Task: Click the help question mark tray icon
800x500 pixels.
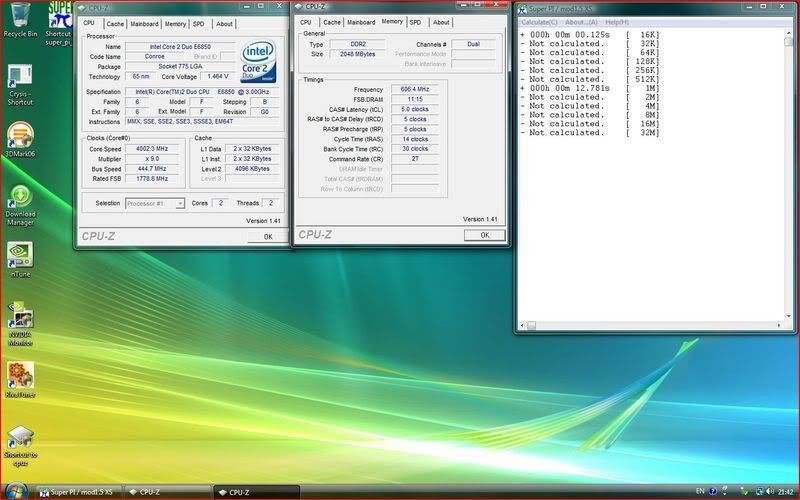Action: 713,491
